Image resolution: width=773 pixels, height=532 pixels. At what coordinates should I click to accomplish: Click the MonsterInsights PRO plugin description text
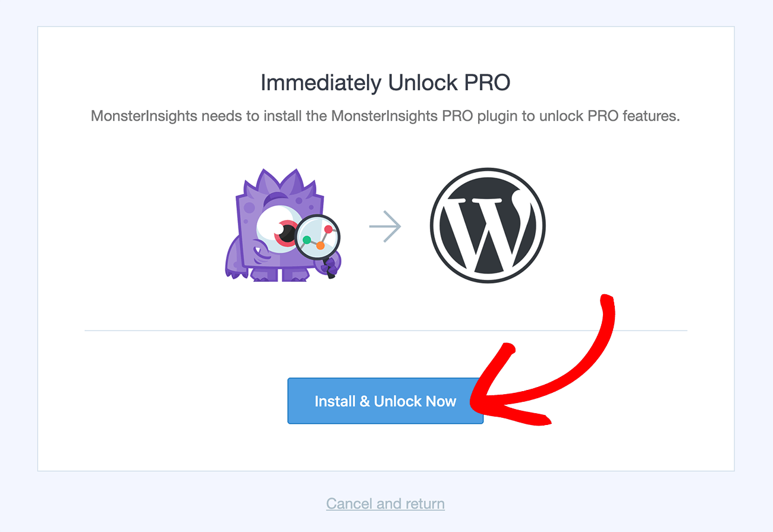point(385,116)
